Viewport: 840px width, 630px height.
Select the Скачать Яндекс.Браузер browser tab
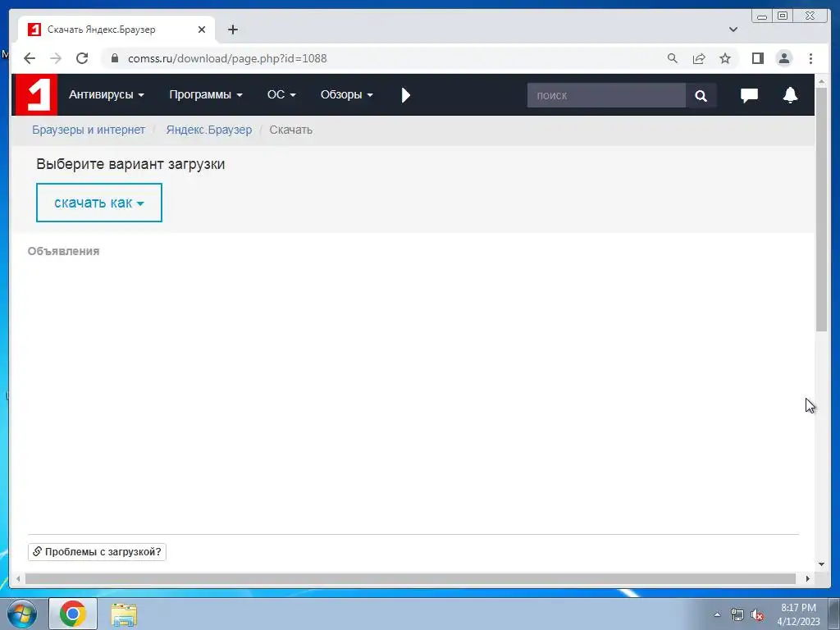116,30
